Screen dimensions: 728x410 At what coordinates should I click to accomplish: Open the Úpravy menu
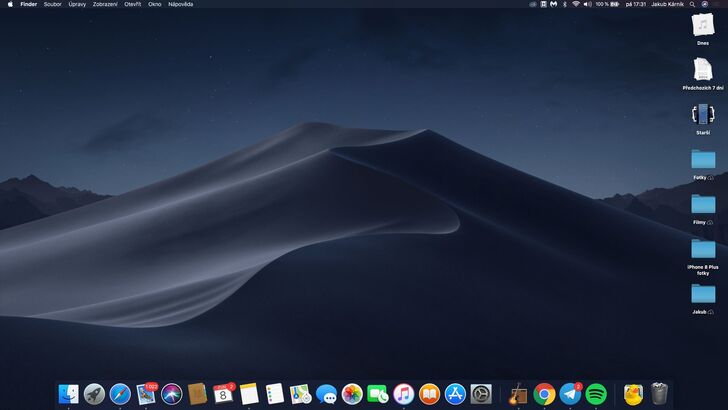[x=77, y=4]
